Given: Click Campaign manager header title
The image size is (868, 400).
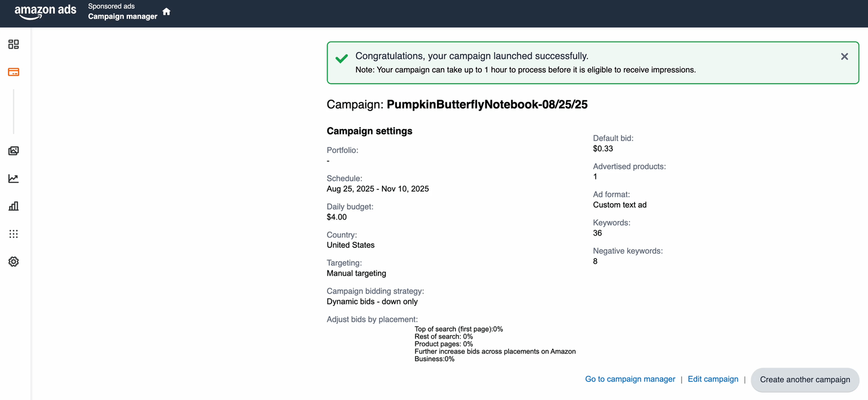Looking at the screenshot, I should [x=123, y=16].
